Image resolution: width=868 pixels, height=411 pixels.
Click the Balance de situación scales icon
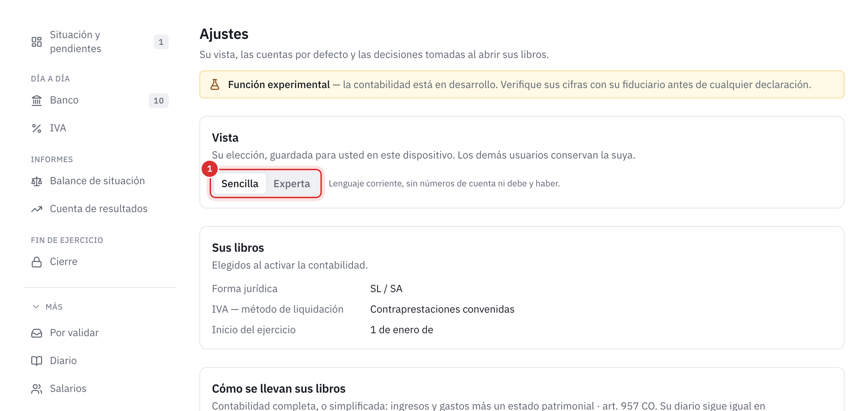(37, 181)
